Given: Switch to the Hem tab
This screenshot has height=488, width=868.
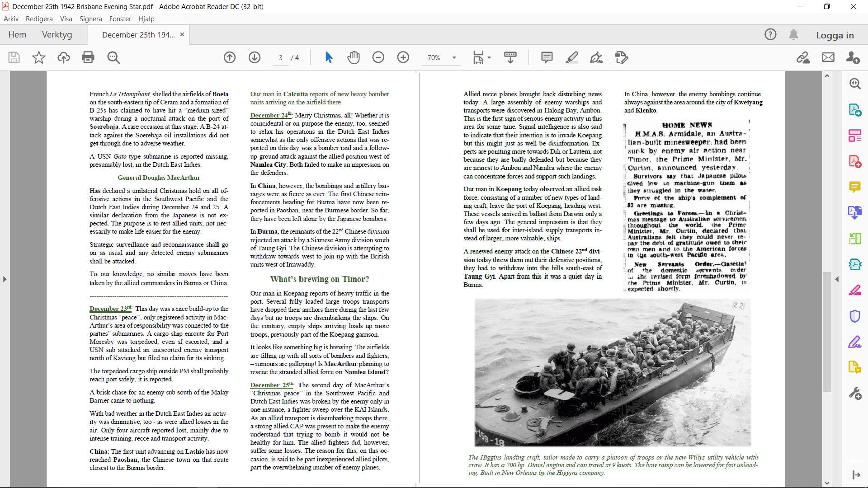Looking at the screenshot, I should click(x=17, y=35).
